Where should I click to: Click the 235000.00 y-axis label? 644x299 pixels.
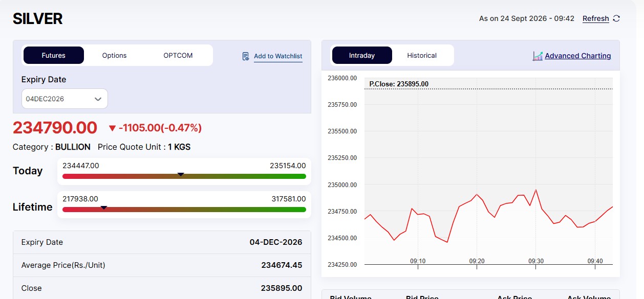coord(342,185)
